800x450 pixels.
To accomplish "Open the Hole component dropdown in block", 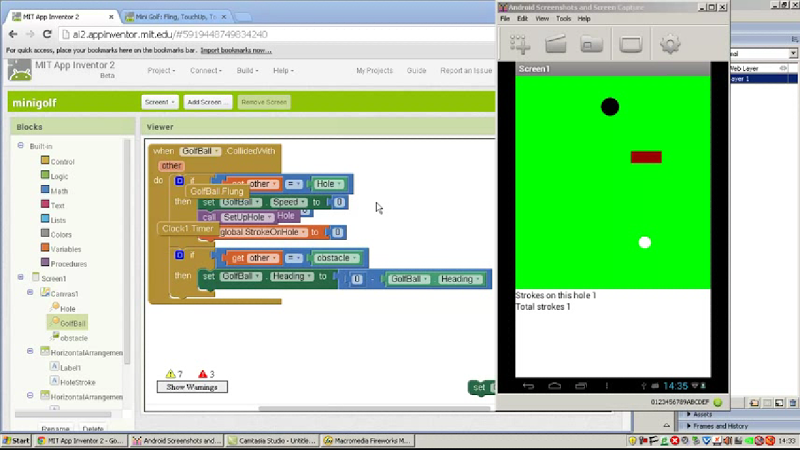I will 329,184.
